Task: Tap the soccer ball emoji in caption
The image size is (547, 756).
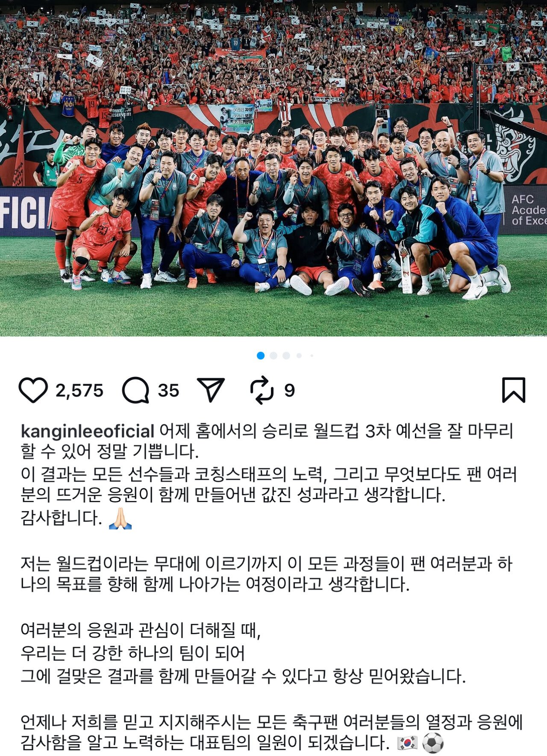Action: [x=433, y=744]
